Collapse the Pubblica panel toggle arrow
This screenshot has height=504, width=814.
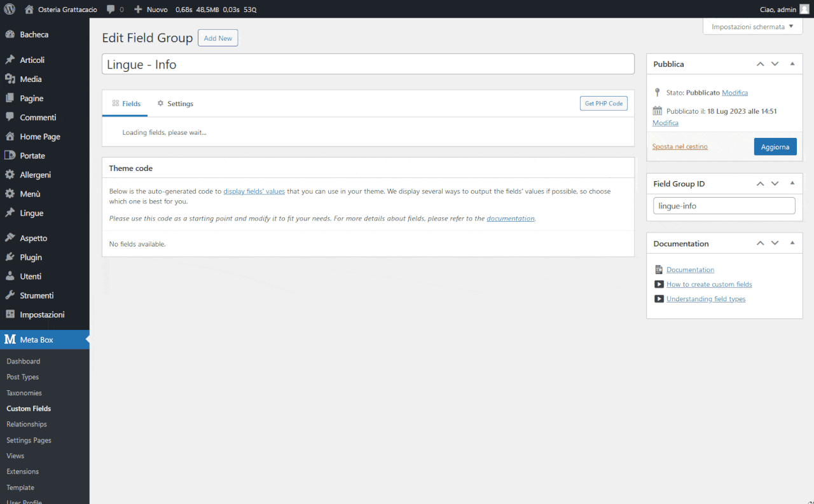coord(792,64)
